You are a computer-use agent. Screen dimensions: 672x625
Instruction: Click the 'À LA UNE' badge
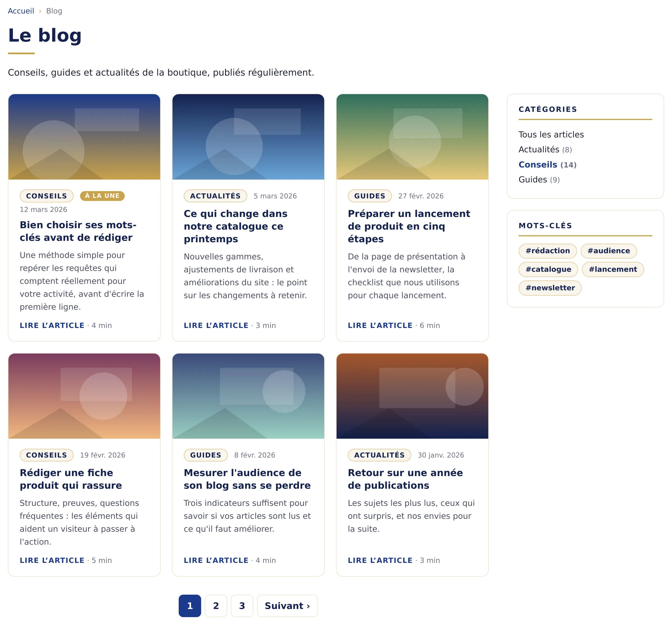click(x=103, y=196)
